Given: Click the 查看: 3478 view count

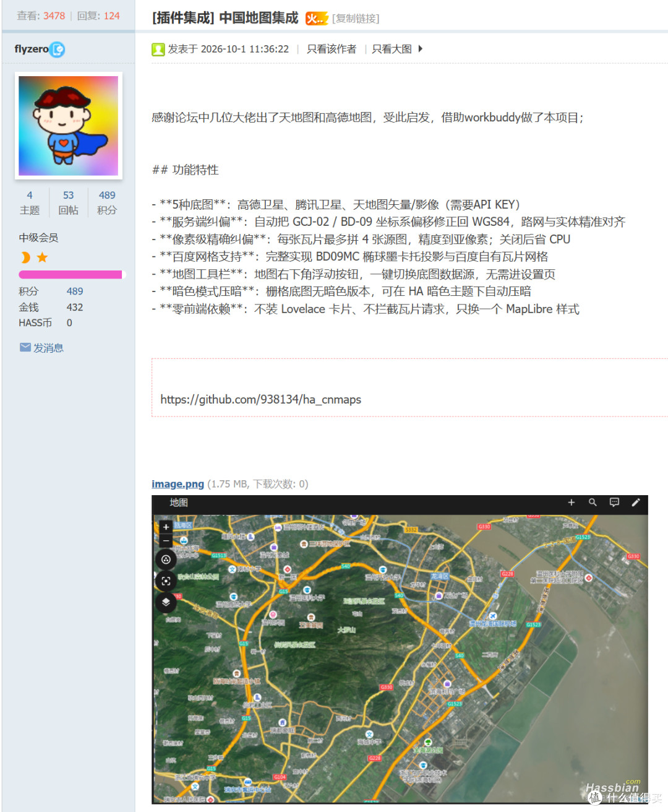Looking at the screenshot, I should coord(41,16).
